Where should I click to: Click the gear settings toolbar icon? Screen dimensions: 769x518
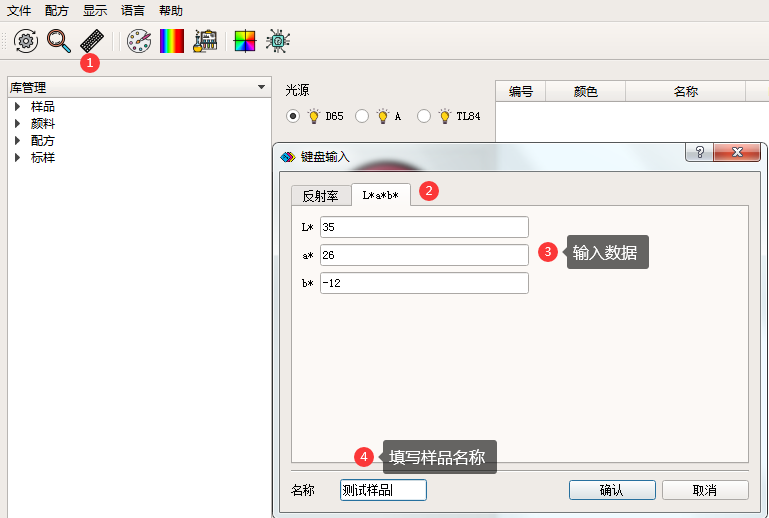click(26, 41)
